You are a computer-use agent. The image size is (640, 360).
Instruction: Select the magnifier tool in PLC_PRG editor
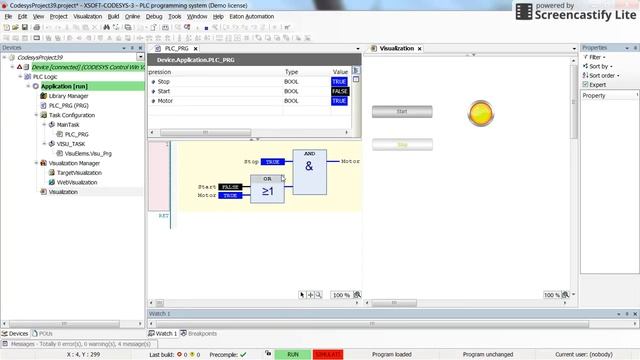(x=318, y=294)
